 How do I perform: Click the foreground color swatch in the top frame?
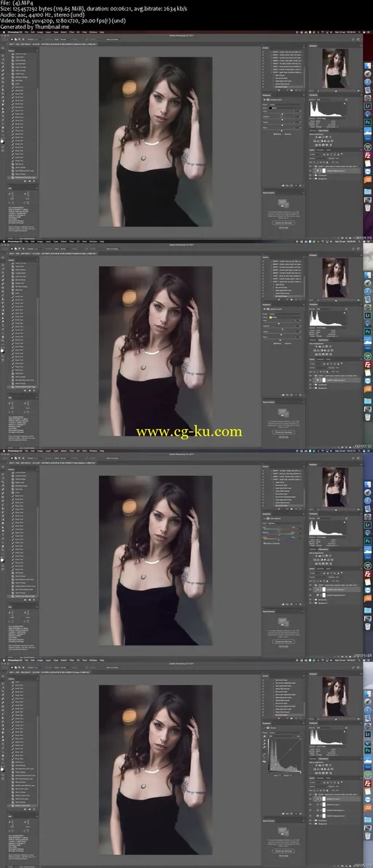coord(1,140)
